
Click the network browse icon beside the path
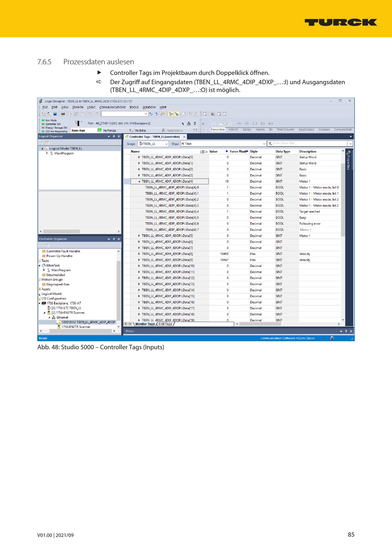point(189,123)
